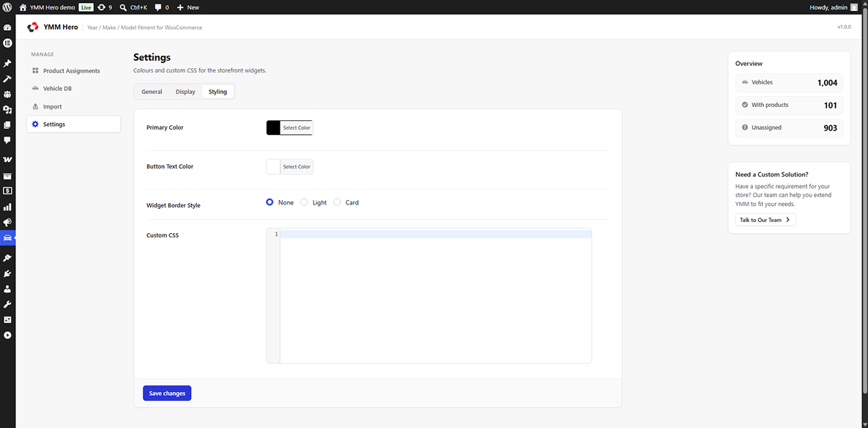
Task: Open the Dashboard gauge icon in sidebar
Action: [x=8, y=27]
